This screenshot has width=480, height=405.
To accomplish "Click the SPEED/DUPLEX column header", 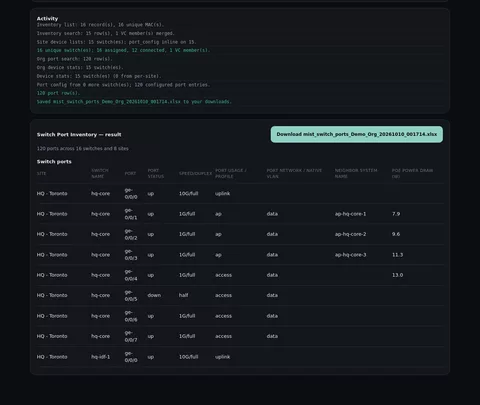I will 195,173.
